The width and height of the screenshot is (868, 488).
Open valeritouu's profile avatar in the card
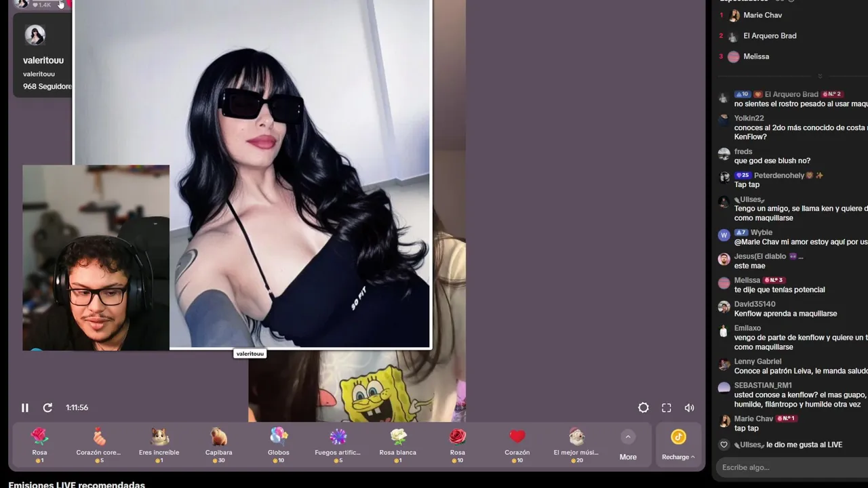[x=35, y=35]
